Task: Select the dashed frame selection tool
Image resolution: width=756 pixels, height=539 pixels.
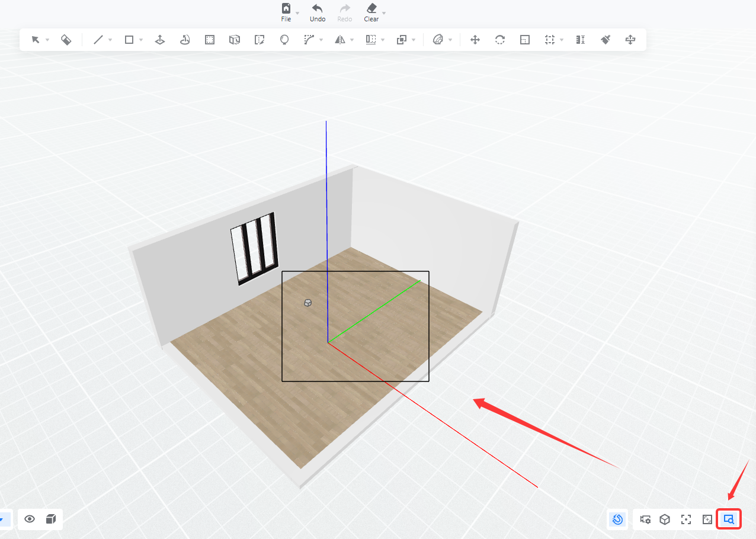Action: [550, 40]
